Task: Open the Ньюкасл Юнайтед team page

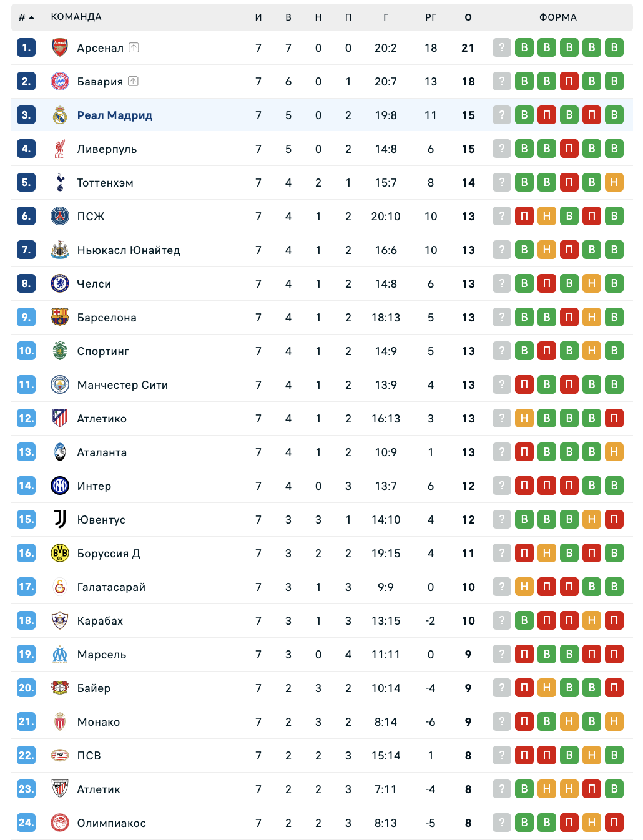Action: coord(129,250)
